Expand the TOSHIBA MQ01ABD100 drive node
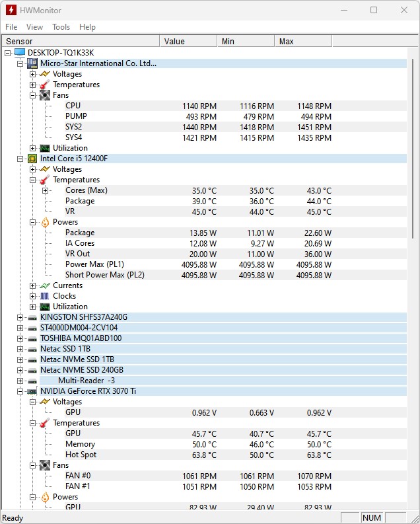This screenshot has height=524, width=420. tap(20, 338)
